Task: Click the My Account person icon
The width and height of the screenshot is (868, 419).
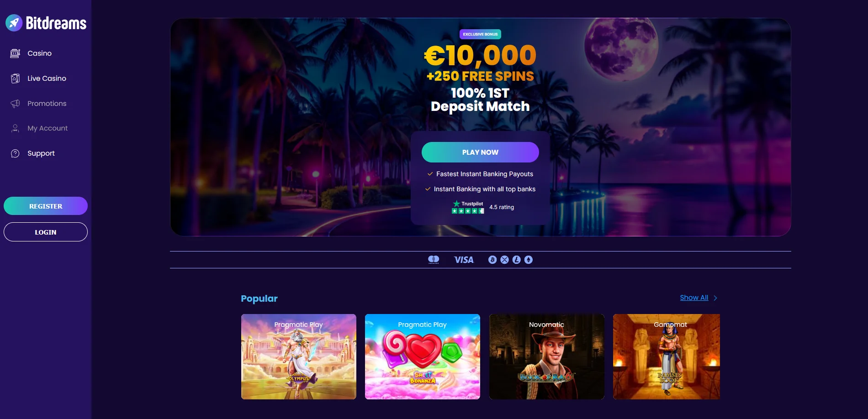Action: coord(15,128)
